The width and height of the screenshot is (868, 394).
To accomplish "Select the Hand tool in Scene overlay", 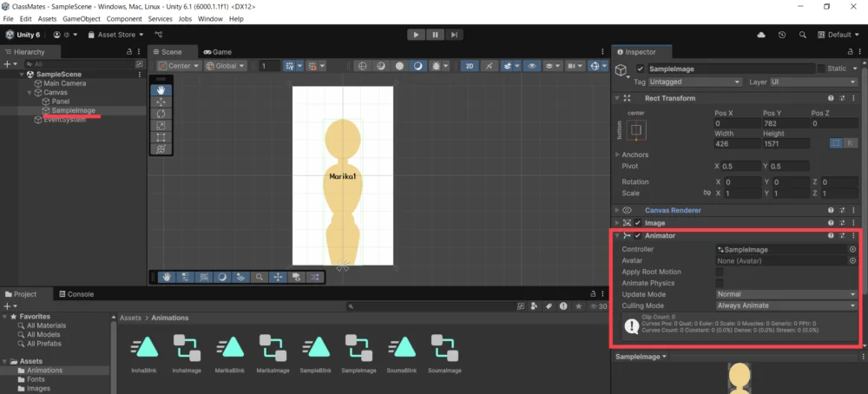I will coord(161,90).
